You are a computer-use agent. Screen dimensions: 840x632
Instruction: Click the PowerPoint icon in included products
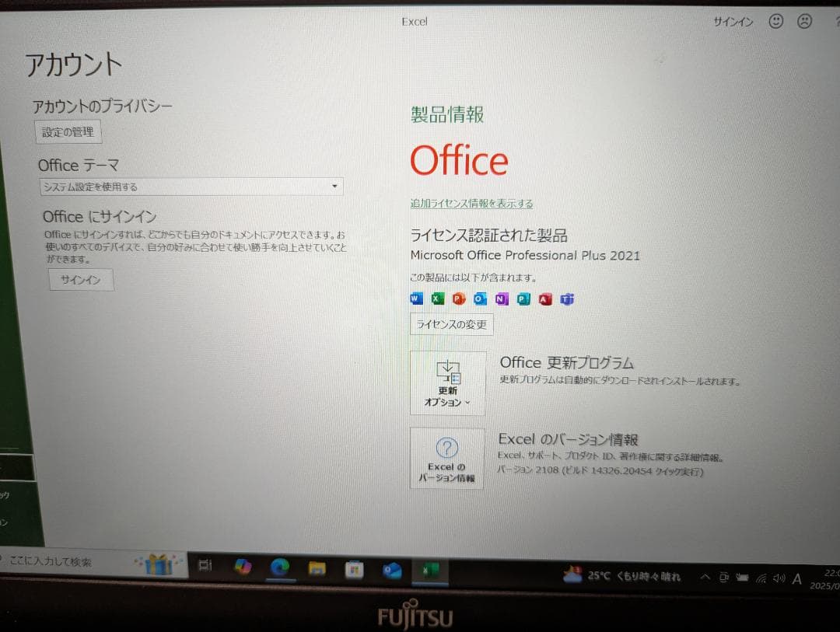(459, 299)
